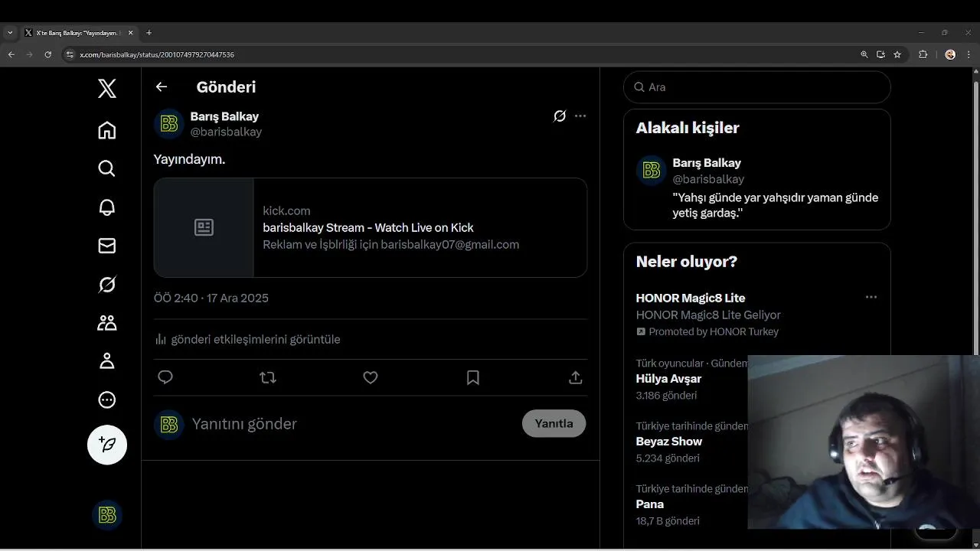The width and height of the screenshot is (980, 551).
Task: Like the post with heart icon
Action: [x=371, y=377]
